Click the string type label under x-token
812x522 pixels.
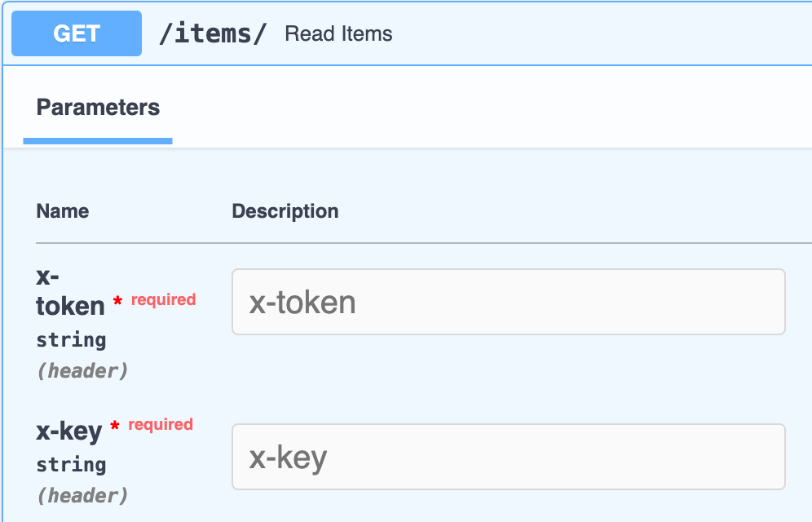pyautogui.click(x=71, y=340)
